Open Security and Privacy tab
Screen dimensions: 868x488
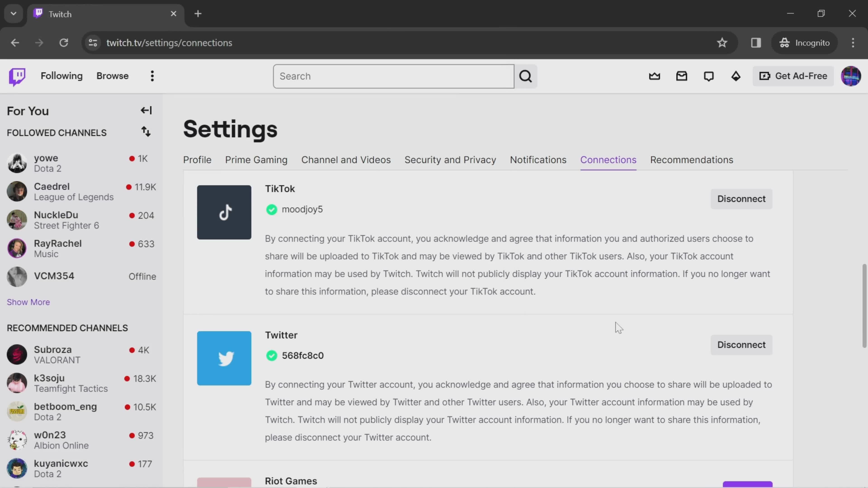click(450, 160)
